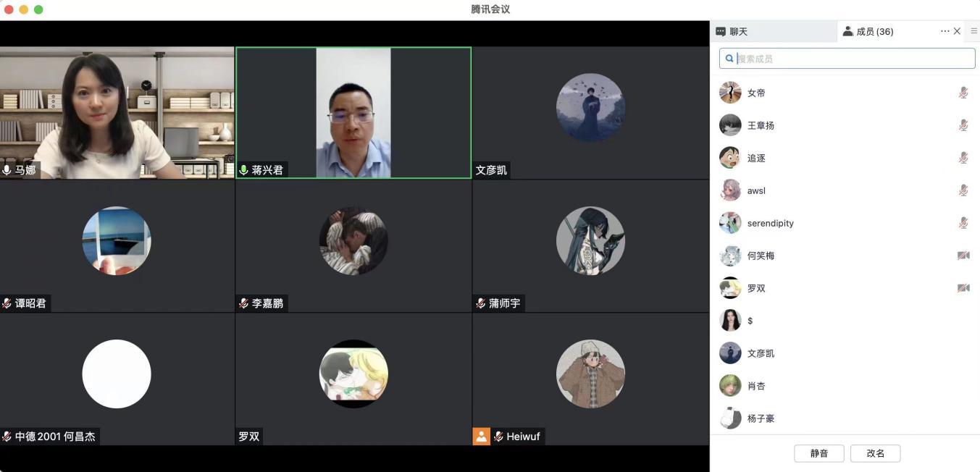This screenshot has height=472, width=980.
Task: Select 蒋兴君's active speaker video tile
Action: 353,113
